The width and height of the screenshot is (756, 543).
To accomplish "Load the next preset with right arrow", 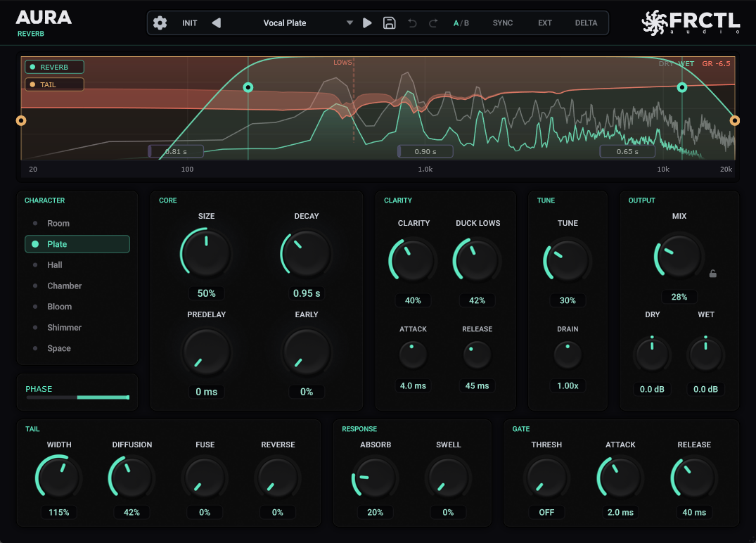I will point(367,23).
